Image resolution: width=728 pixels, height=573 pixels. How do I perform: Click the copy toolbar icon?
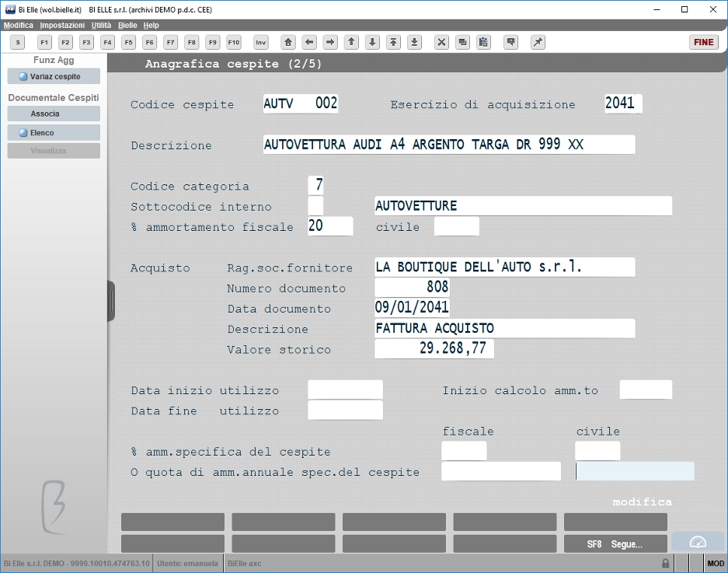pos(462,42)
